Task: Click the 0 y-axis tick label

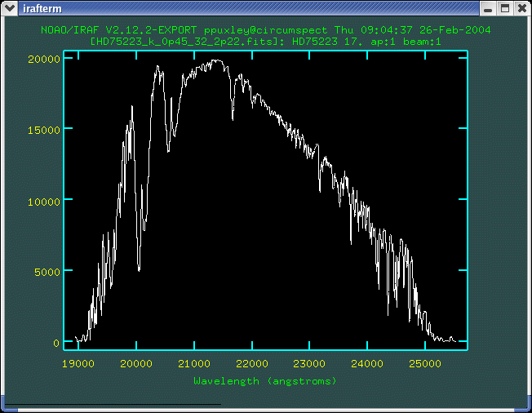Action: pos(56,344)
